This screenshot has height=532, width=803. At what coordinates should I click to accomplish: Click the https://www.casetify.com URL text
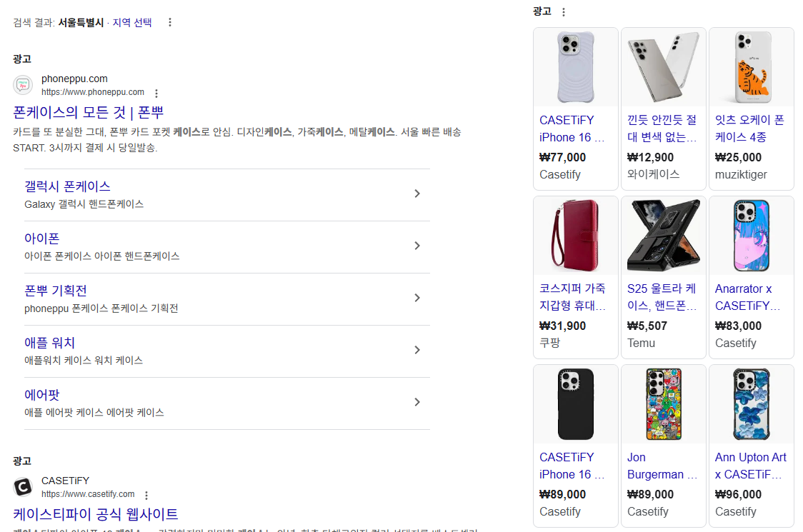[x=88, y=494]
